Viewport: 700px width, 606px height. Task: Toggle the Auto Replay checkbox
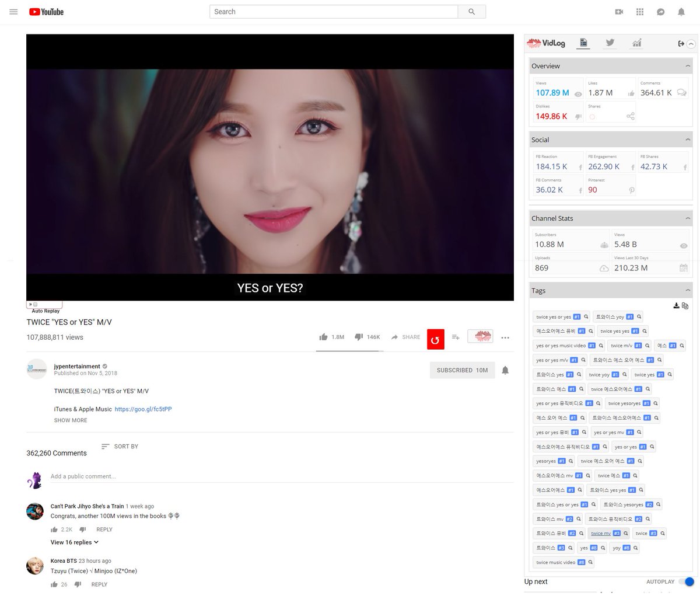click(35, 304)
